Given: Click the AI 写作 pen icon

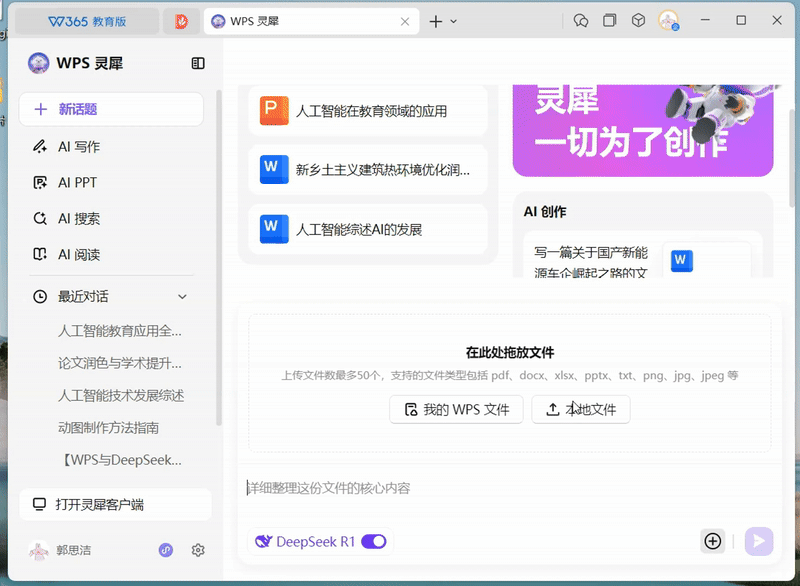Looking at the screenshot, I should pos(40,146).
